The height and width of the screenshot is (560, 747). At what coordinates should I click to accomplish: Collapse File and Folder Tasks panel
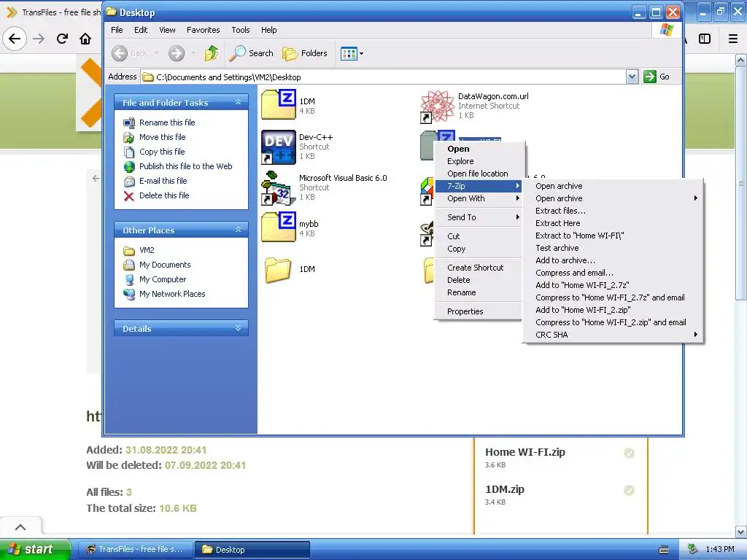tap(239, 102)
